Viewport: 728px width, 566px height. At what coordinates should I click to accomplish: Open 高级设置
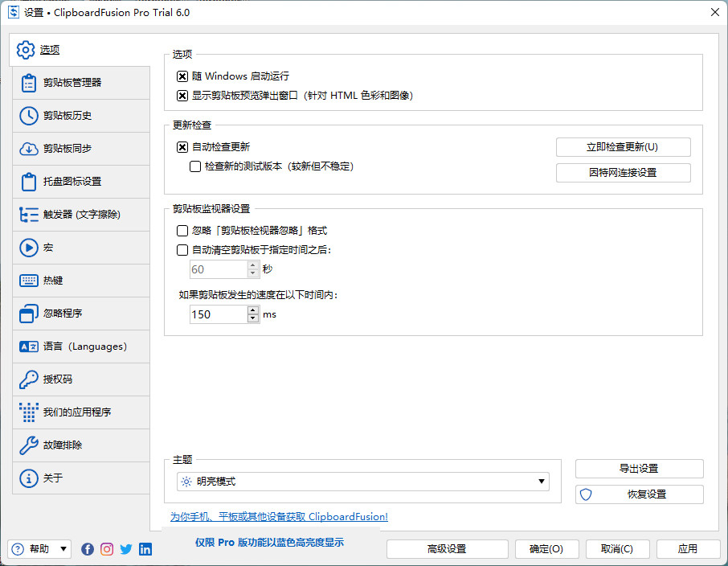[x=447, y=549]
